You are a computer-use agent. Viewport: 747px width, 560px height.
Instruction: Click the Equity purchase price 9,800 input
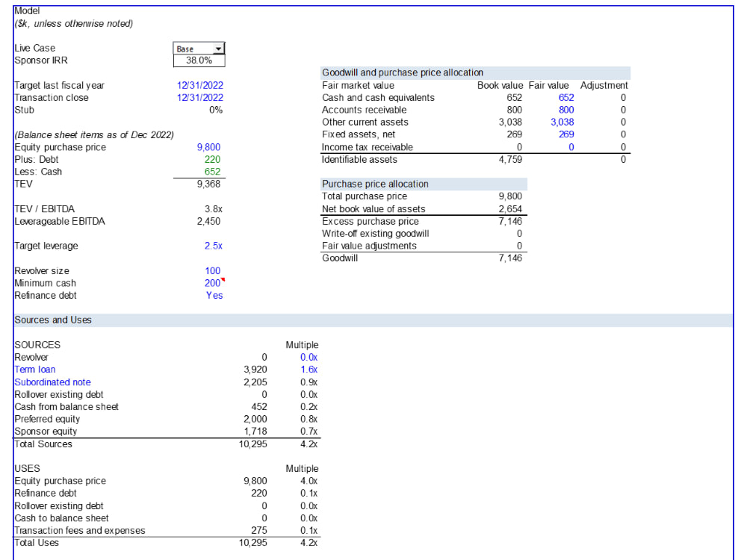coord(208,147)
